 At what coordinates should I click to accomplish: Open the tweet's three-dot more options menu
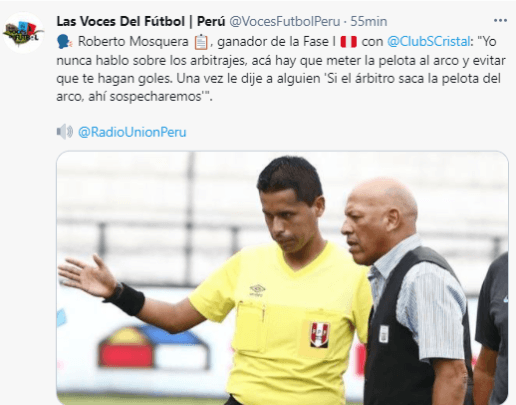pos(500,21)
